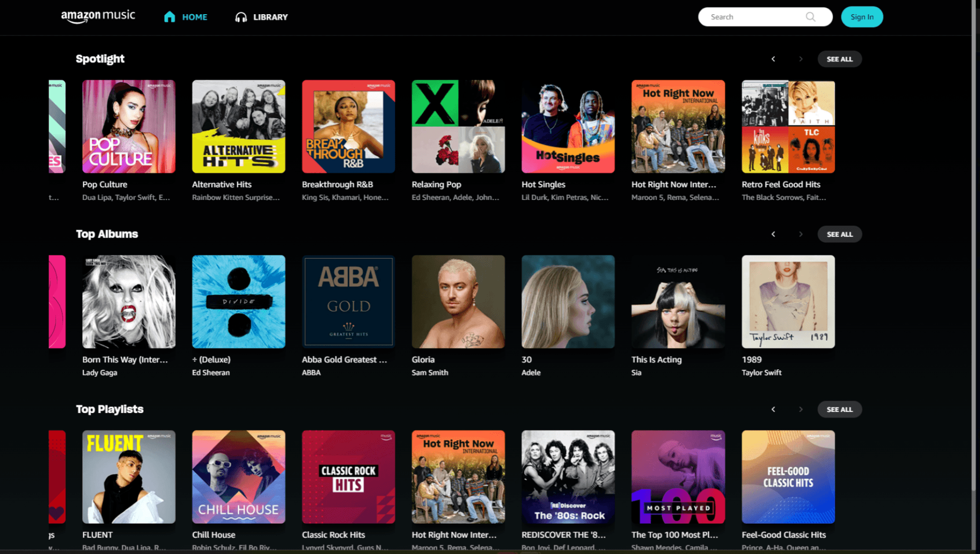Click the Home house icon

pyautogui.click(x=170, y=17)
